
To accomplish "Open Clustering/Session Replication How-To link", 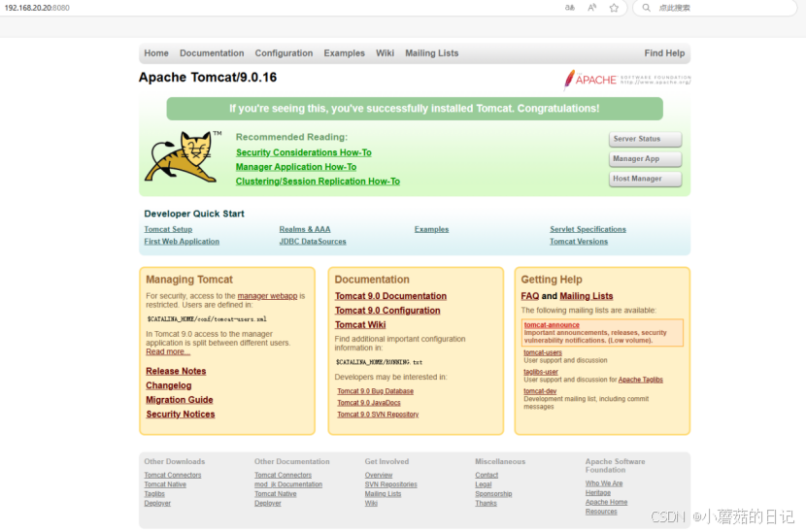I will pos(318,182).
